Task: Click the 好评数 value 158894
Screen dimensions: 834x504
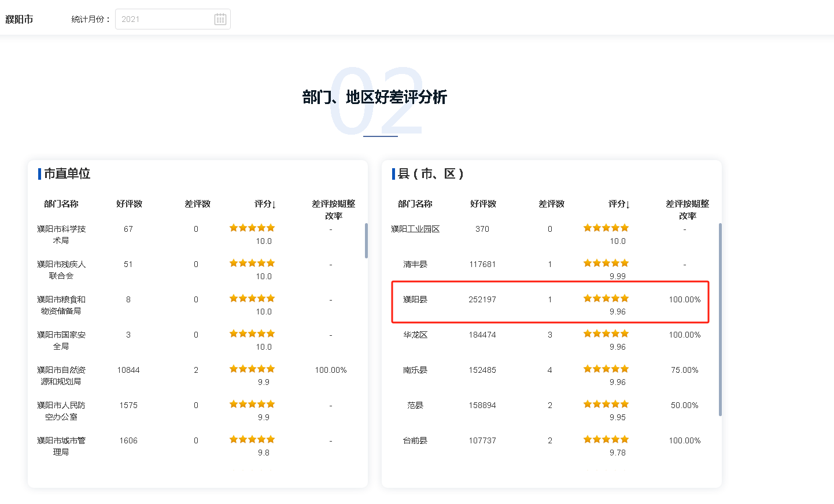Action: pos(482,405)
